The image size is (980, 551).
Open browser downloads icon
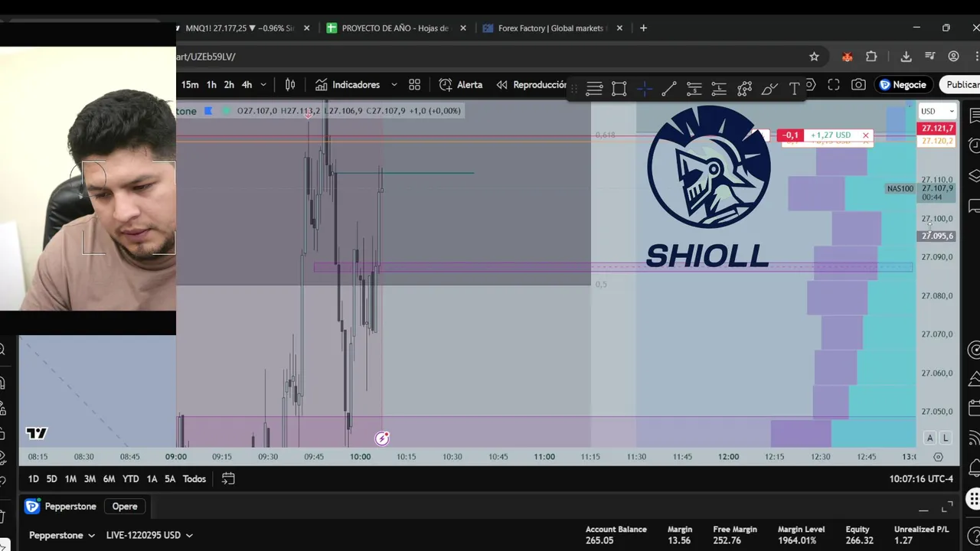[x=906, y=57]
